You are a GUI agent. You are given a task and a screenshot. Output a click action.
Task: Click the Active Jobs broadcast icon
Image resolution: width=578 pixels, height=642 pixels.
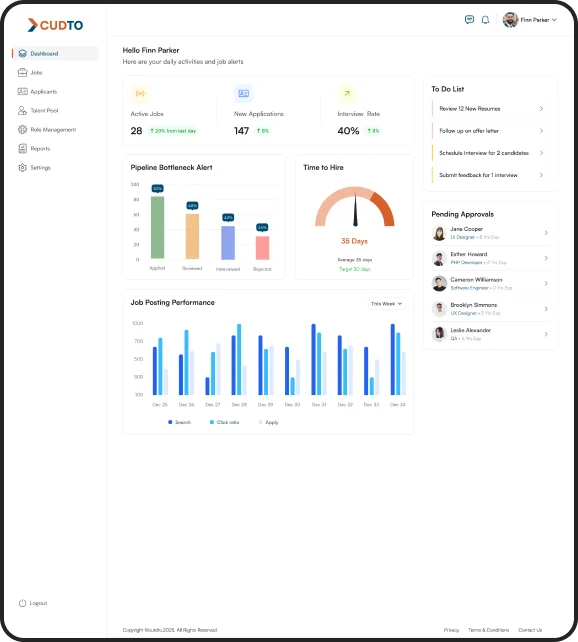click(x=140, y=93)
